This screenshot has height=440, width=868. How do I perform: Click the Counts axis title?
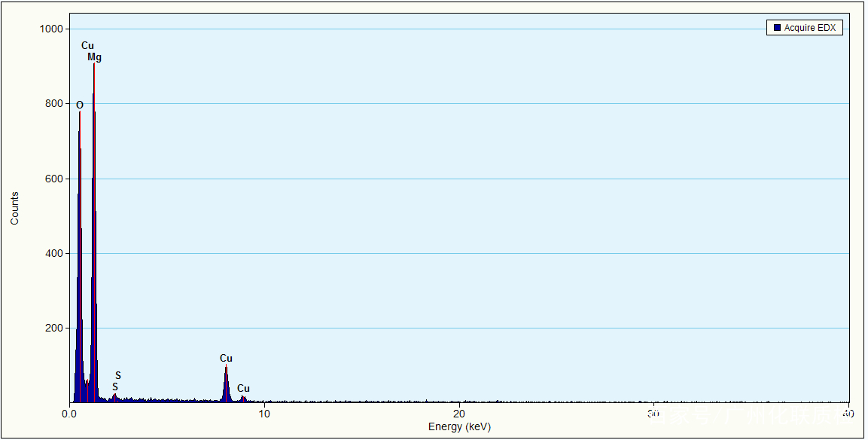[15, 209]
